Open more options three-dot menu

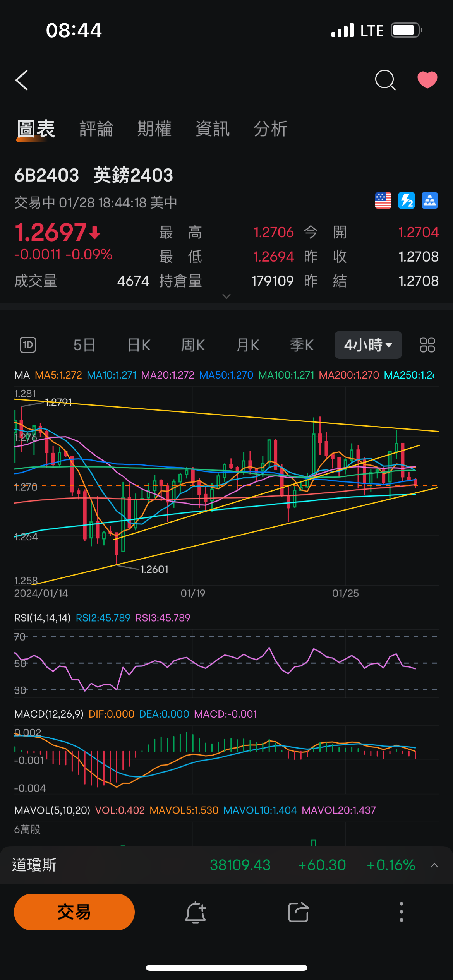point(402,912)
